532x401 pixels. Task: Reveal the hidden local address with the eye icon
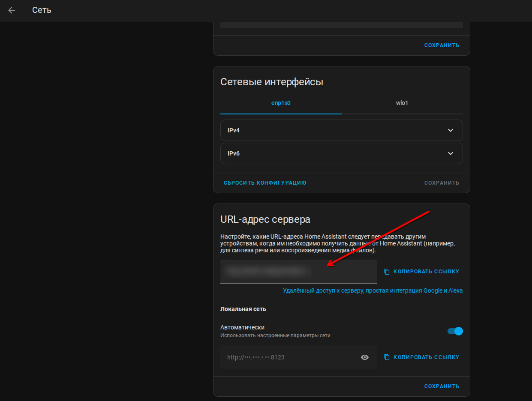(x=365, y=357)
